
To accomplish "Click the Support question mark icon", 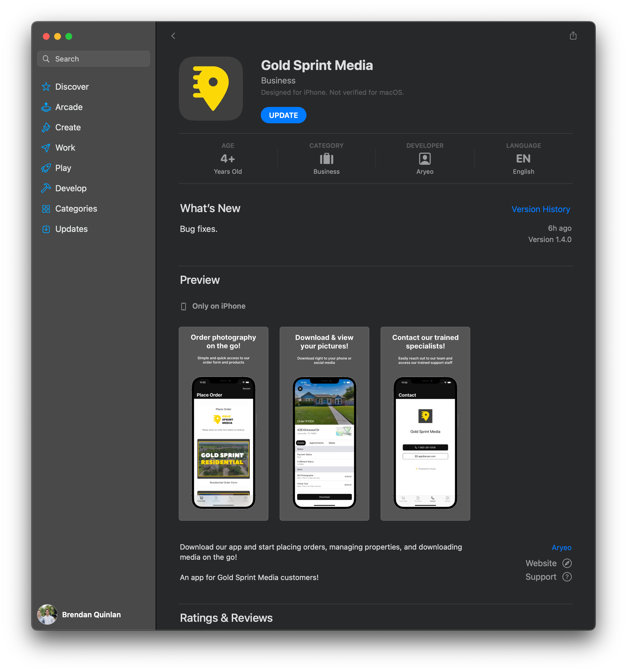I will coord(567,577).
